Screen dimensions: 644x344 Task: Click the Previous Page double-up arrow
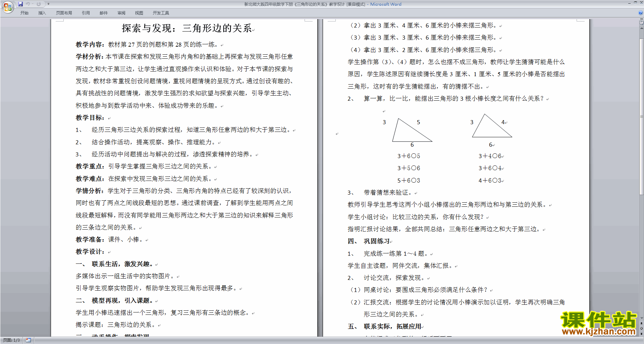click(642, 324)
